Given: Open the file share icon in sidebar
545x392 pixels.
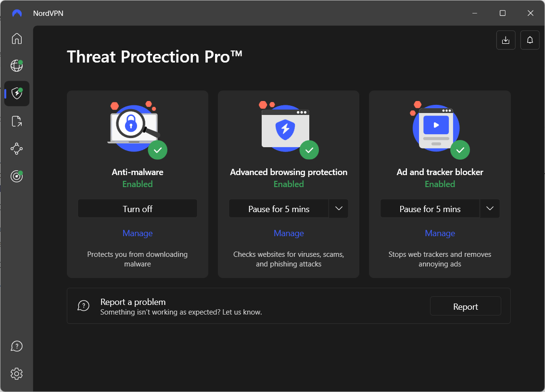Looking at the screenshot, I should [17, 121].
